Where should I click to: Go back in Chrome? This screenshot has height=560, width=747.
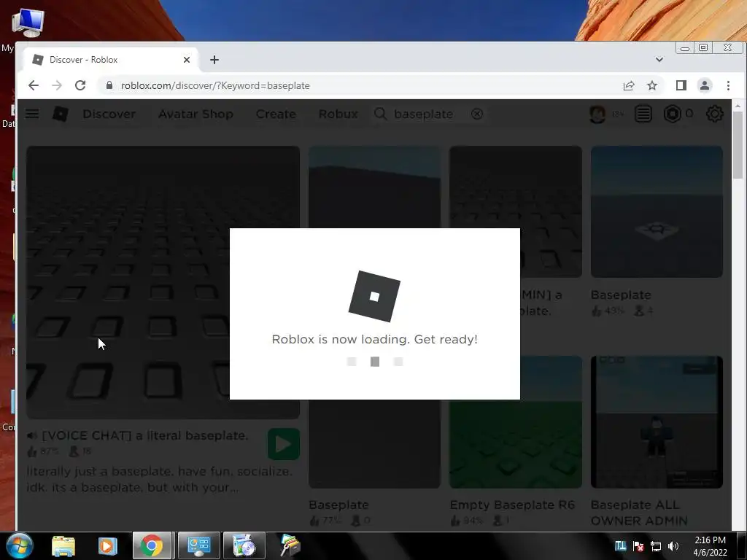pos(34,85)
